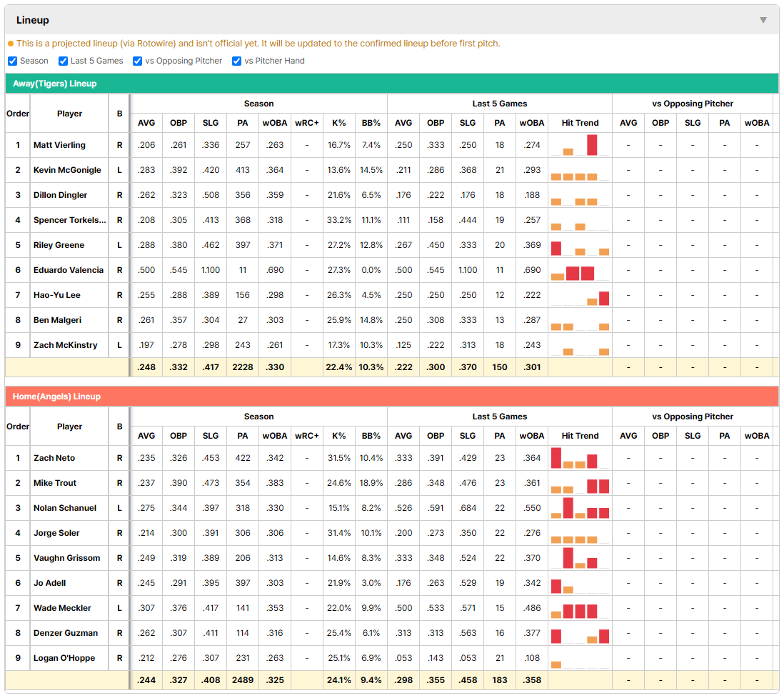Click the orange projected lineup notice dot
784x698 pixels.
[x=11, y=44]
